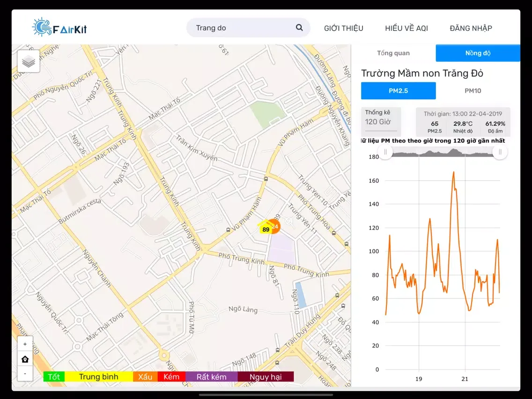Click the Rất kém purple legend swatch
Screen dimensions: 532x399
point(211,377)
